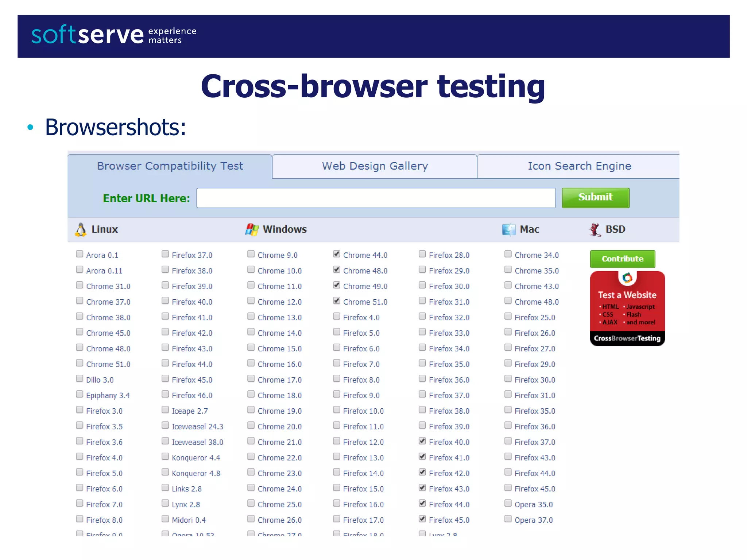Click the Linux heading text
The image size is (747, 560).
pos(104,229)
